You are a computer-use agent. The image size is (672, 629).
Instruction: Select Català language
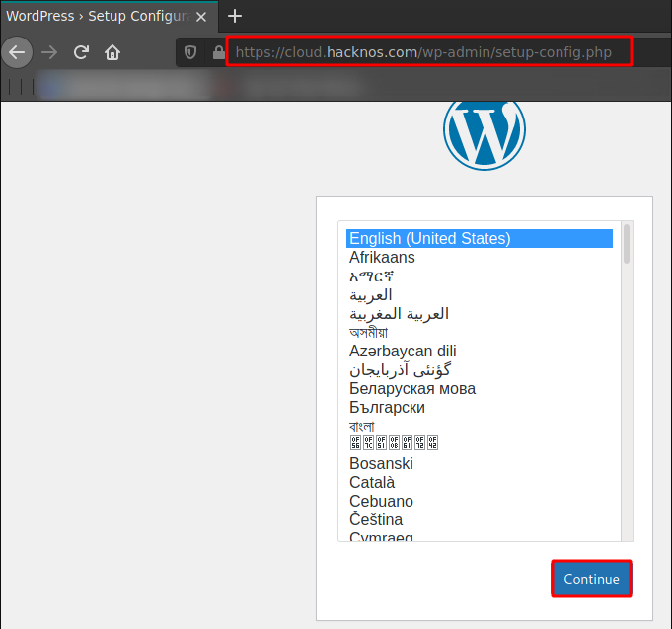click(480, 482)
